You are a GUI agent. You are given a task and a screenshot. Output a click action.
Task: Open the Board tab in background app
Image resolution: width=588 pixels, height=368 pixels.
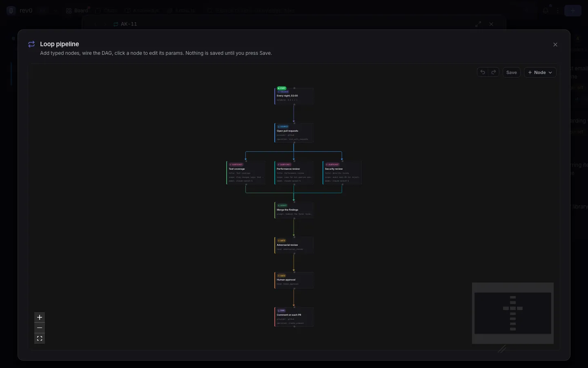click(77, 11)
